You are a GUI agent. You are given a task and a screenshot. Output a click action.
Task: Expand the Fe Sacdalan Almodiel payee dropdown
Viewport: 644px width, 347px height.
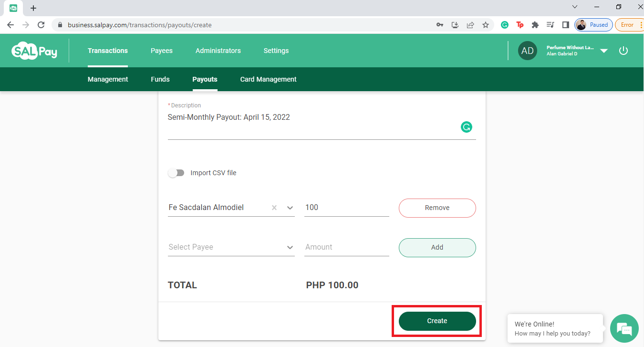click(290, 208)
